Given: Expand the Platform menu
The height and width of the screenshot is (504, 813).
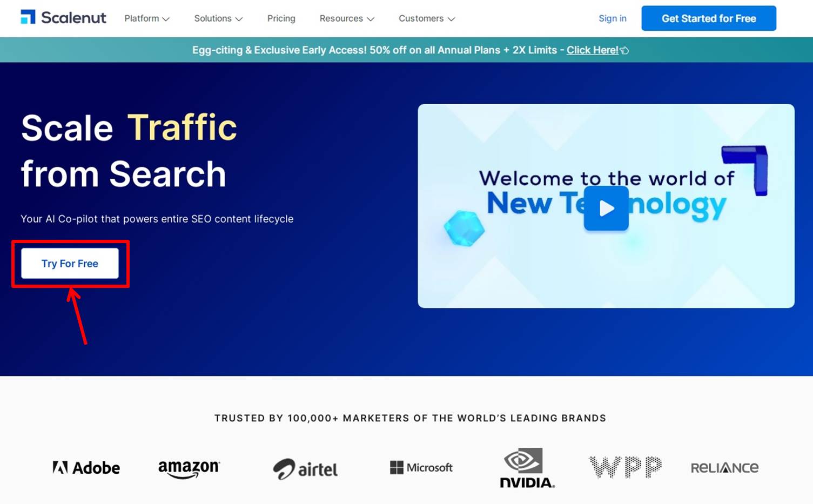Looking at the screenshot, I should click(x=147, y=18).
